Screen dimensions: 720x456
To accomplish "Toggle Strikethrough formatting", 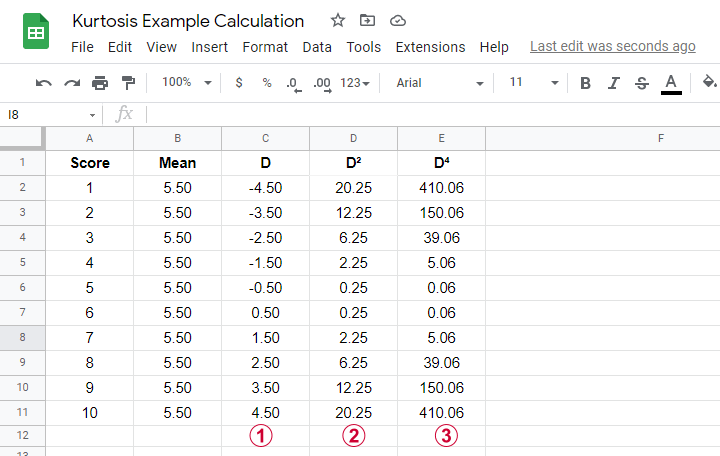I will 642,83.
